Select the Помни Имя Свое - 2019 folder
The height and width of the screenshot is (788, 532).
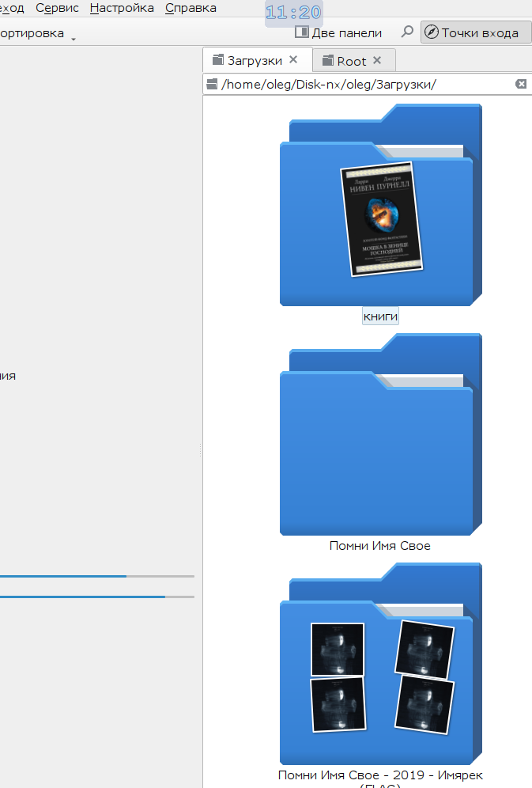[380, 663]
